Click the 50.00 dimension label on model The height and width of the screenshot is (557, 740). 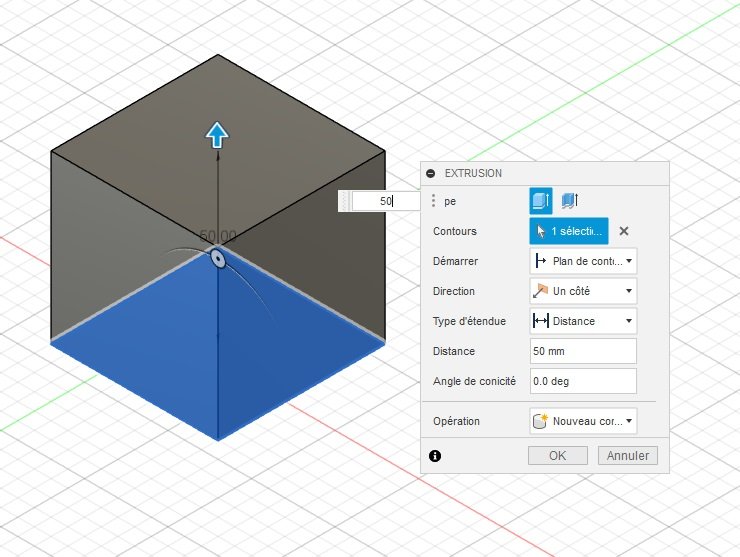click(x=218, y=236)
